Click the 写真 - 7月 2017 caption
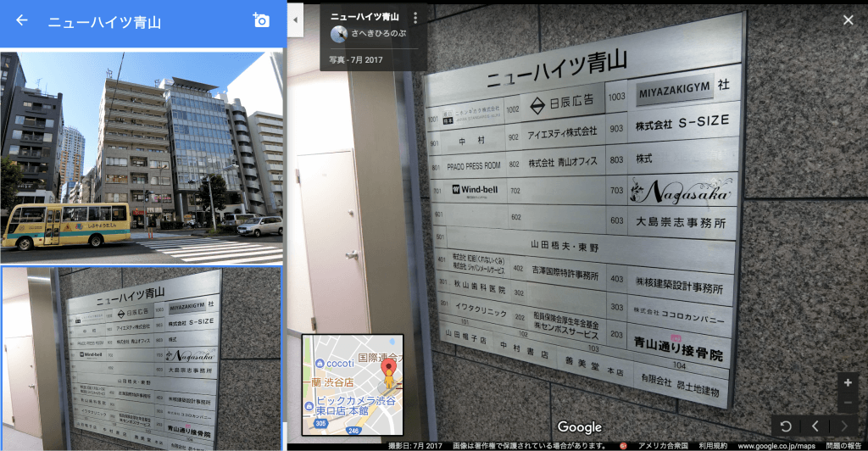The image size is (868, 451). 356,59
